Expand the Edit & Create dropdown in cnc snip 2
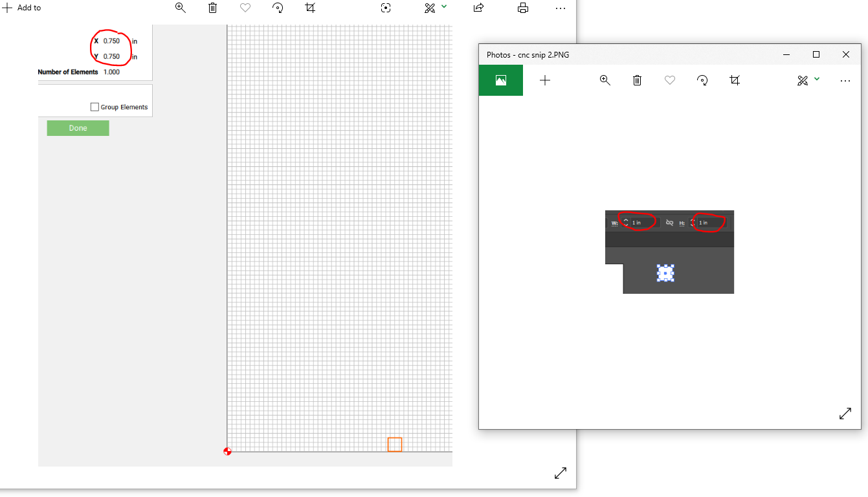This screenshot has height=497, width=868. click(x=817, y=78)
